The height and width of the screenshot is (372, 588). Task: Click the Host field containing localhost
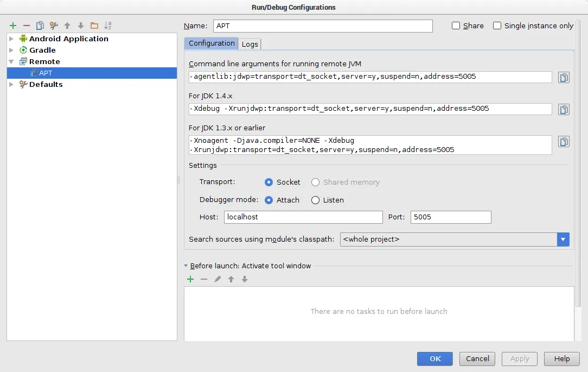(x=303, y=217)
